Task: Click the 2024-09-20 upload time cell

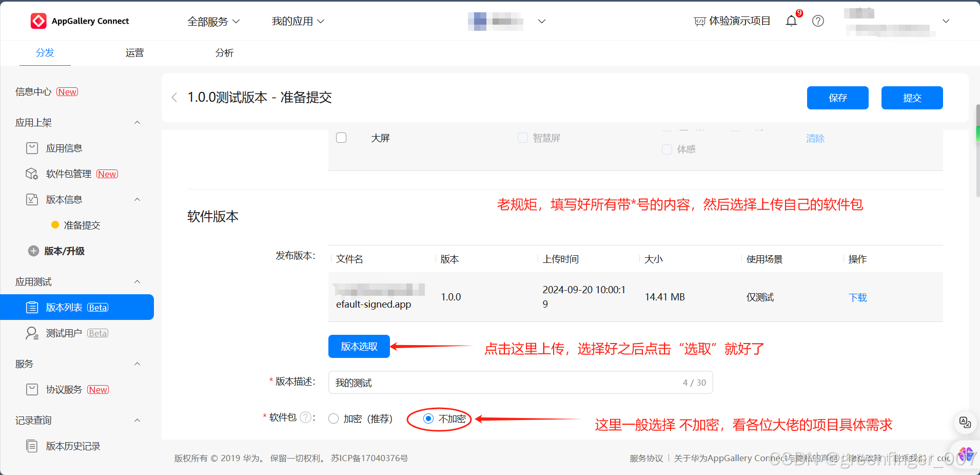Action: click(x=584, y=297)
